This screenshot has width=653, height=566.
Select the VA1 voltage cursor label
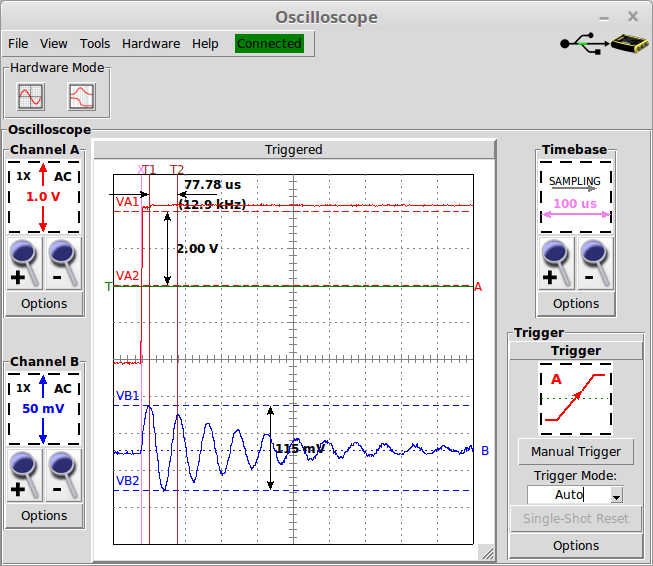[x=127, y=202]
